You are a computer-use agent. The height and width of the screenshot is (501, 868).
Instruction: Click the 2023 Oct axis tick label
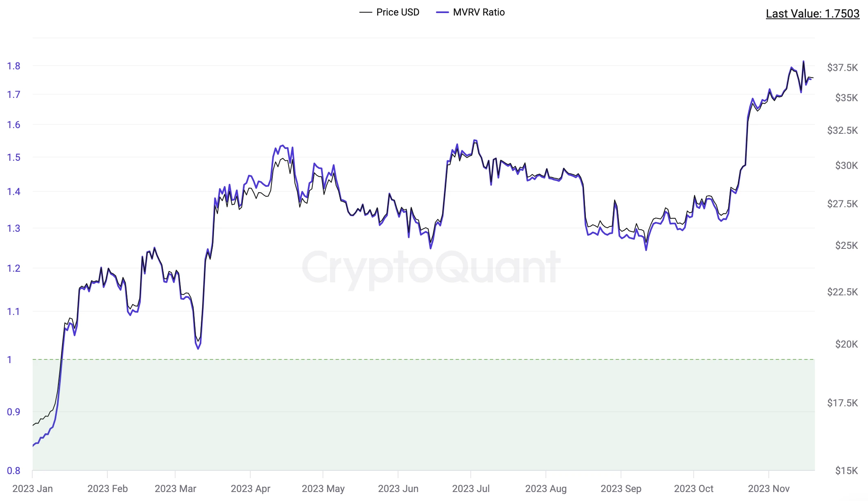click(694, 488)
